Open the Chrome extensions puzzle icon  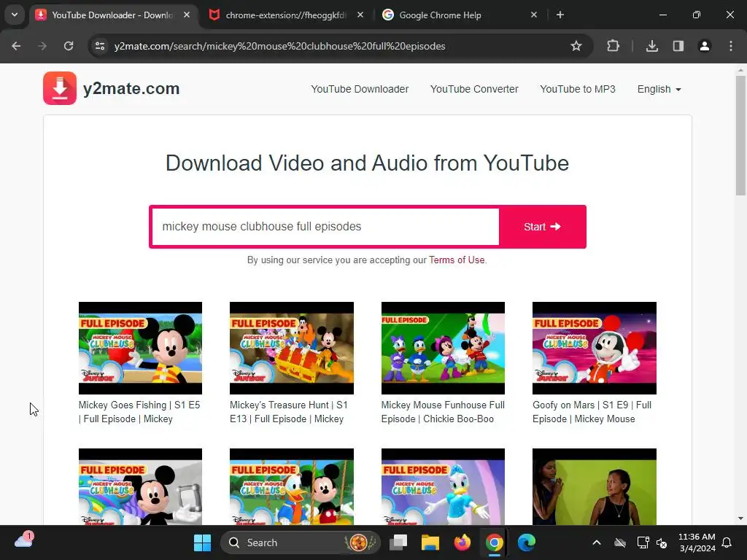point(613,46)
